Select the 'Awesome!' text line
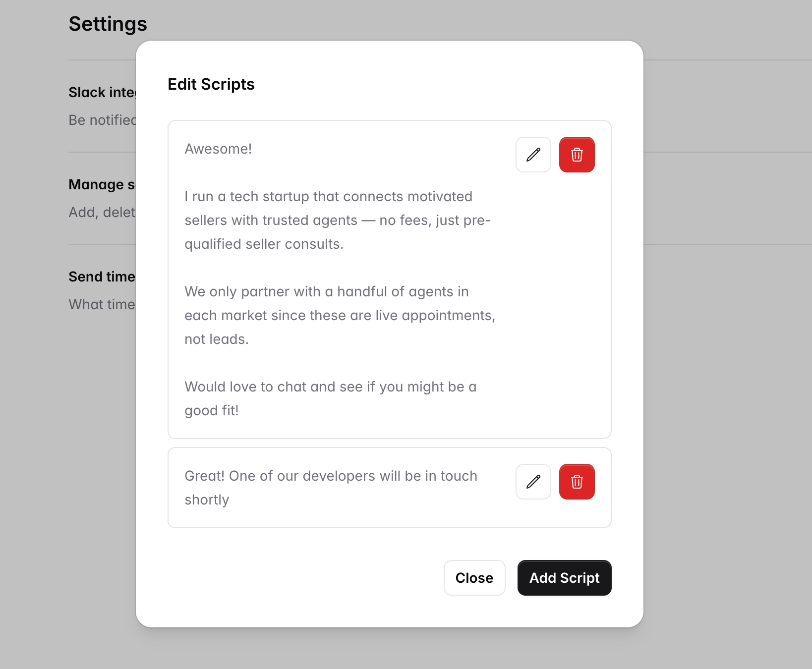The width and height of the screenshot is (812, 669). 218,149
